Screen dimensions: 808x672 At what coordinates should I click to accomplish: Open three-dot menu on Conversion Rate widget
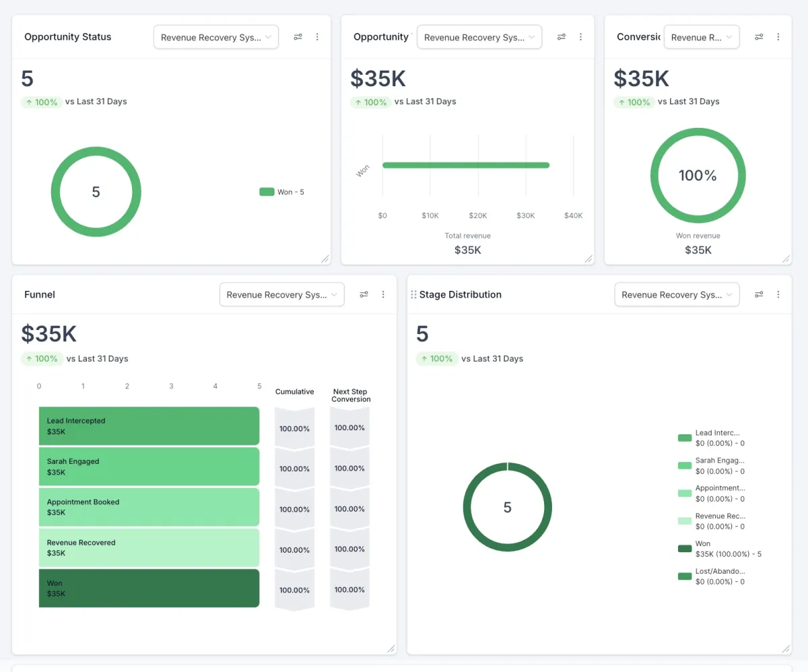(778, 37)
